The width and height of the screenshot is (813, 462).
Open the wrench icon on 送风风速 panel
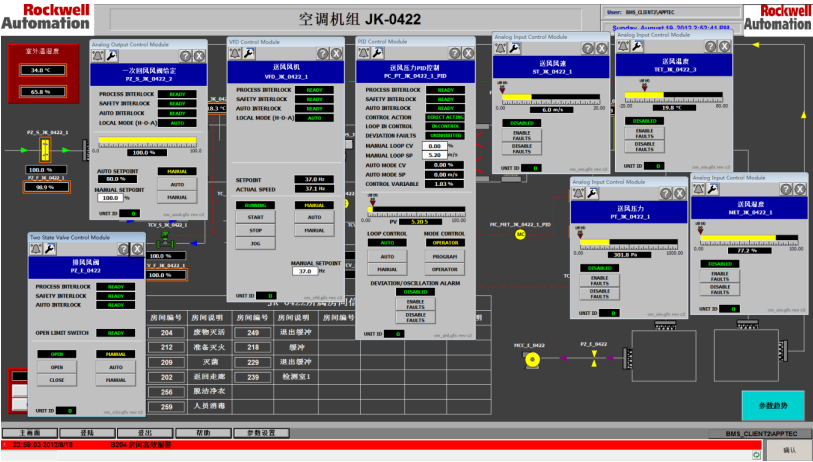tap(514, 47)
